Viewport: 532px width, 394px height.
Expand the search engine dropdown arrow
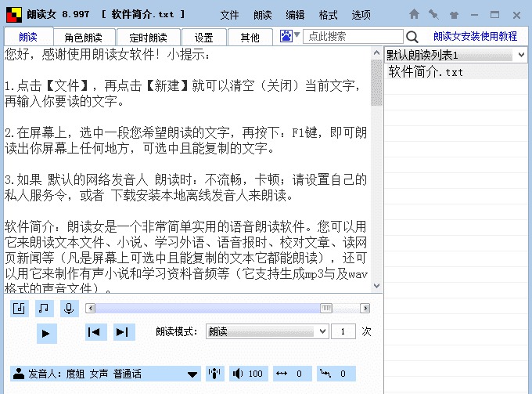point(297,34)
